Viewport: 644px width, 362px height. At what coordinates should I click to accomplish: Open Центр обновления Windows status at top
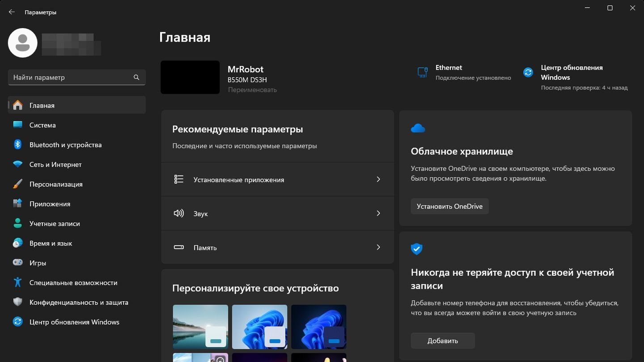[575, 77]
